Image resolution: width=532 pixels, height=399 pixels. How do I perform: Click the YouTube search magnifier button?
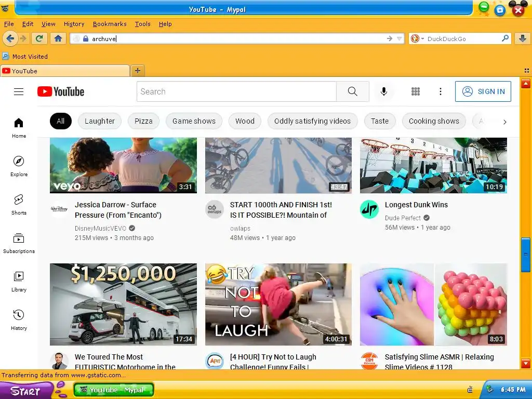click(x=353, y=91)
